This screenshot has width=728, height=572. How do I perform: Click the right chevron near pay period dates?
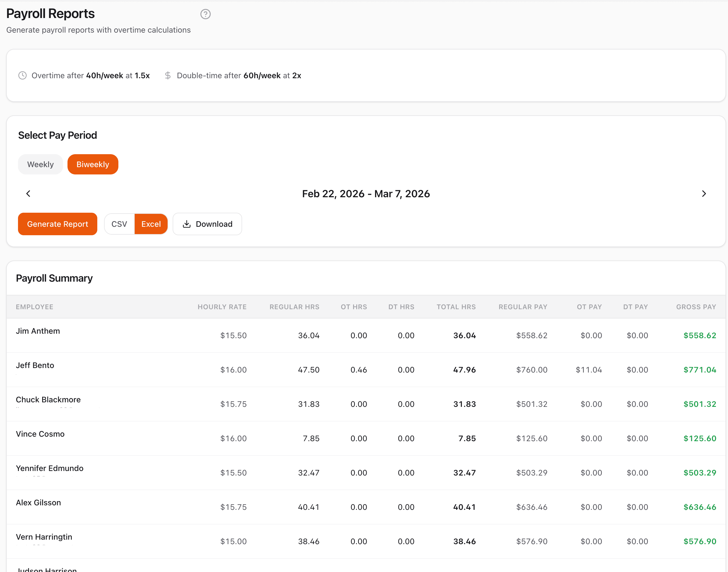coord(704,194)
